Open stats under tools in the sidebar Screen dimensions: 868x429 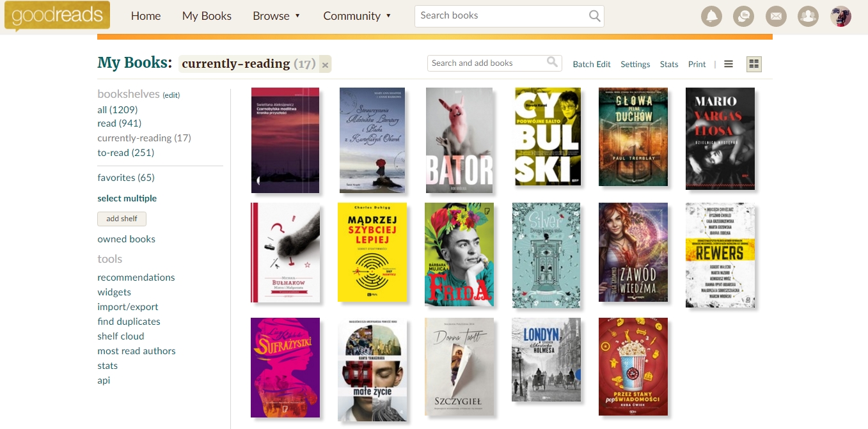coord(107,366)
